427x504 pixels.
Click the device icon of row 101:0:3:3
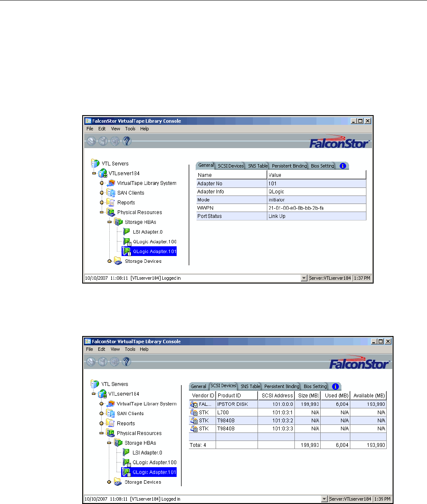click(x=194, y=429)
